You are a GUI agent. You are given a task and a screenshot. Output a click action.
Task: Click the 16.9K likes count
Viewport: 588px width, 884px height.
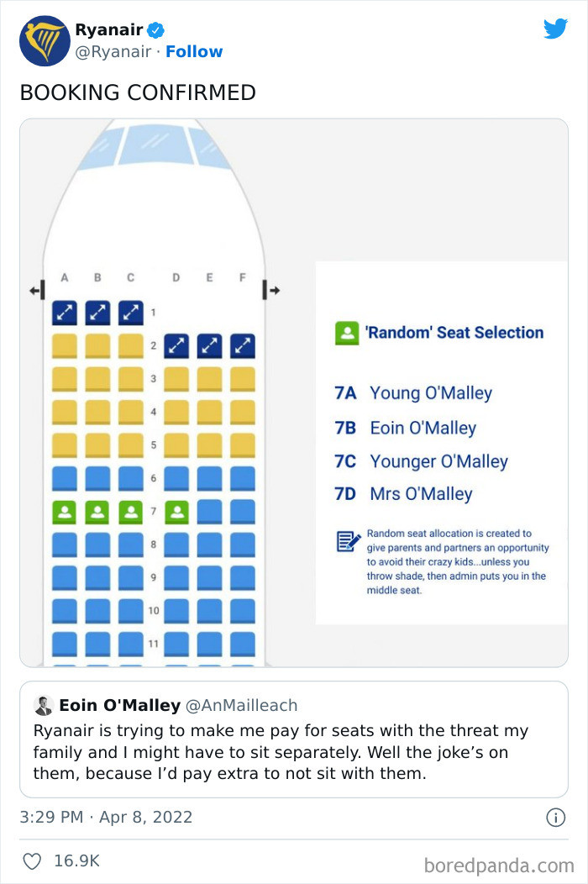61,860
